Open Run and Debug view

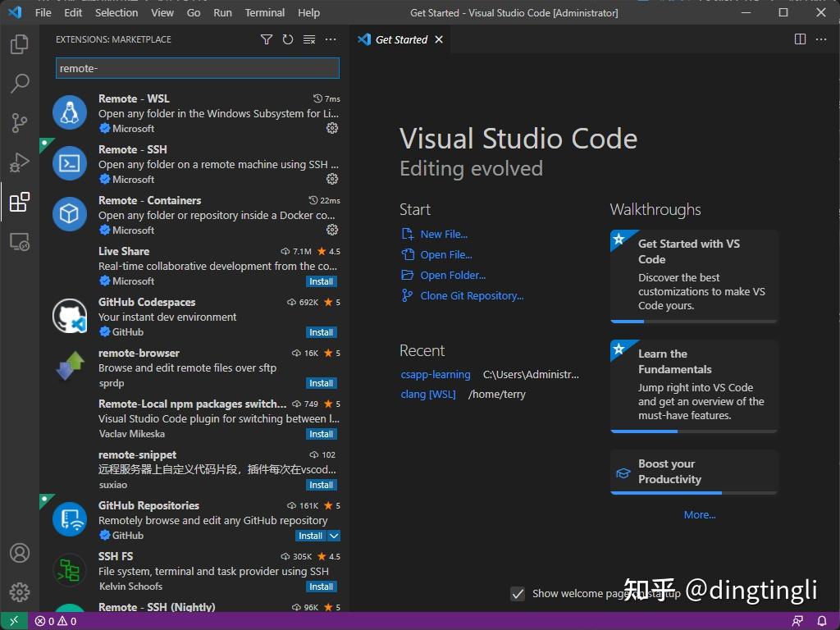click(x=20, y=162)
